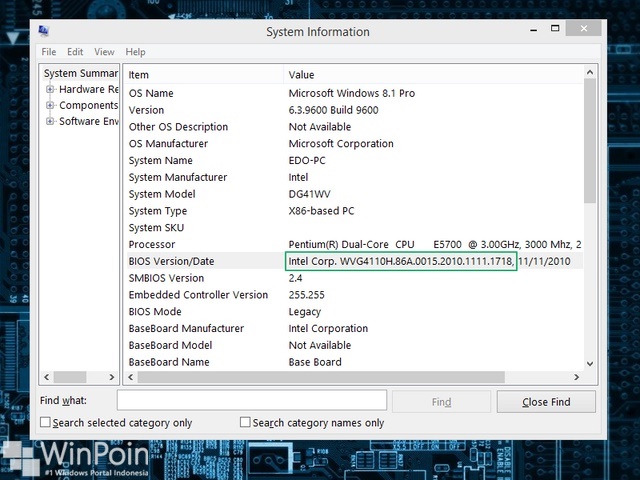Check Search selected category only
The height and width of the screenshot is (480, 640).
coord(45,422)
